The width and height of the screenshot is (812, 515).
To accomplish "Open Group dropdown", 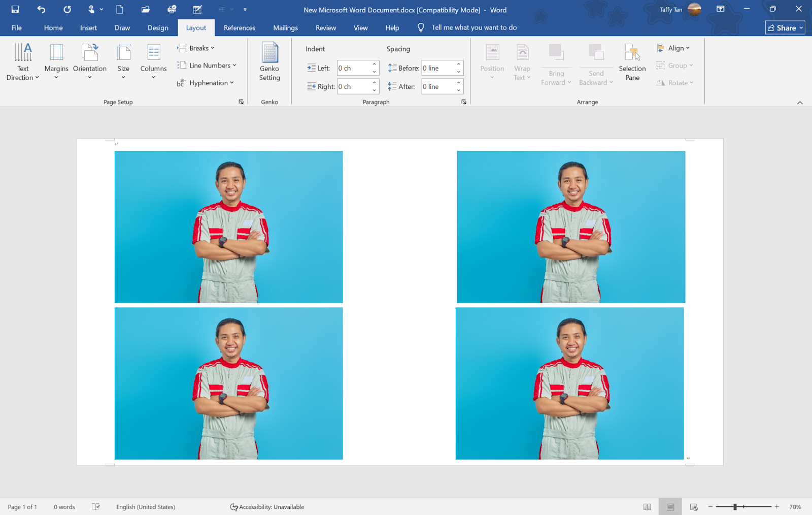I will (x=675, y=66).
